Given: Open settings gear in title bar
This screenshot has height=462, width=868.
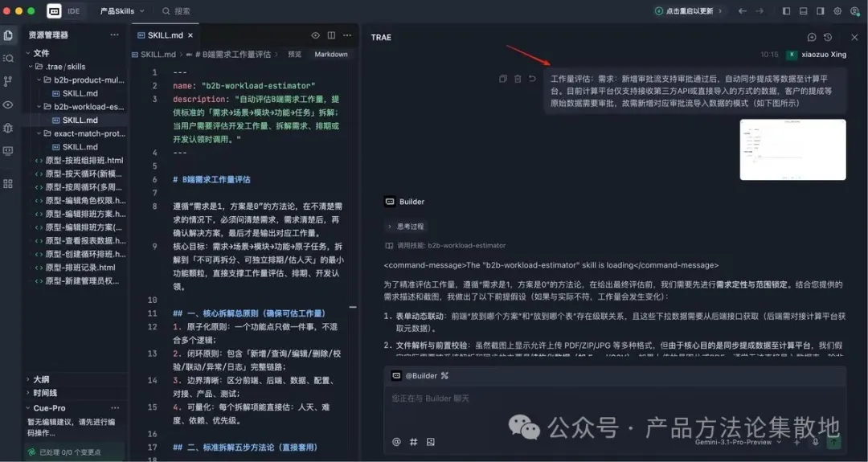Looking at the screenshot, I should click(837, 11).
